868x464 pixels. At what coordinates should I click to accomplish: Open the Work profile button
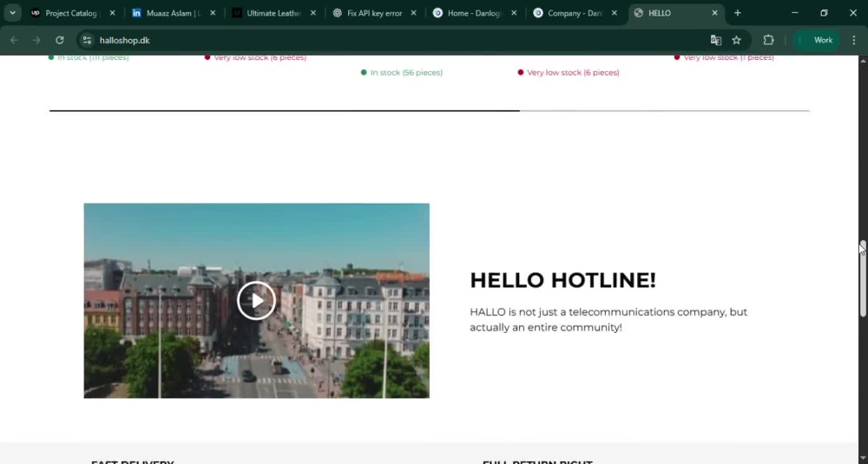(817, 41)
